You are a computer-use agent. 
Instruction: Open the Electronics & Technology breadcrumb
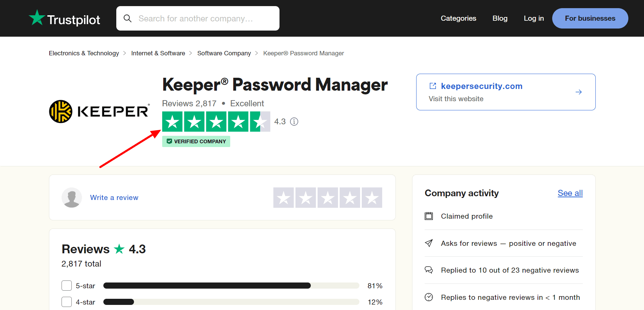click(84, 53)
